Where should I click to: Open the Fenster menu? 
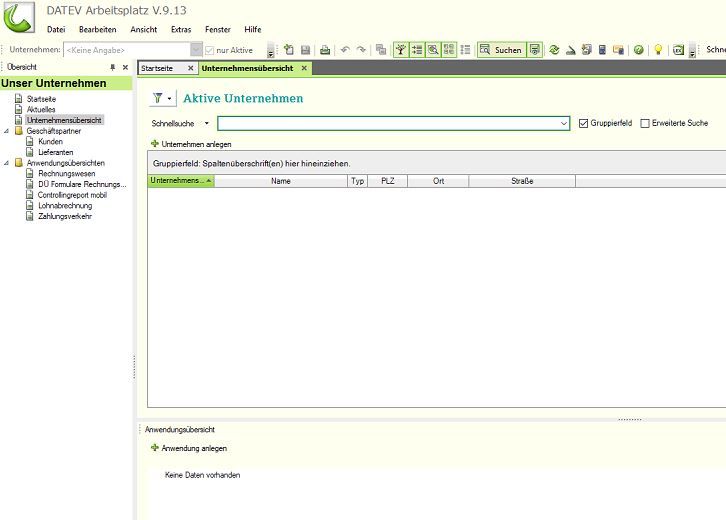point(218,29)
